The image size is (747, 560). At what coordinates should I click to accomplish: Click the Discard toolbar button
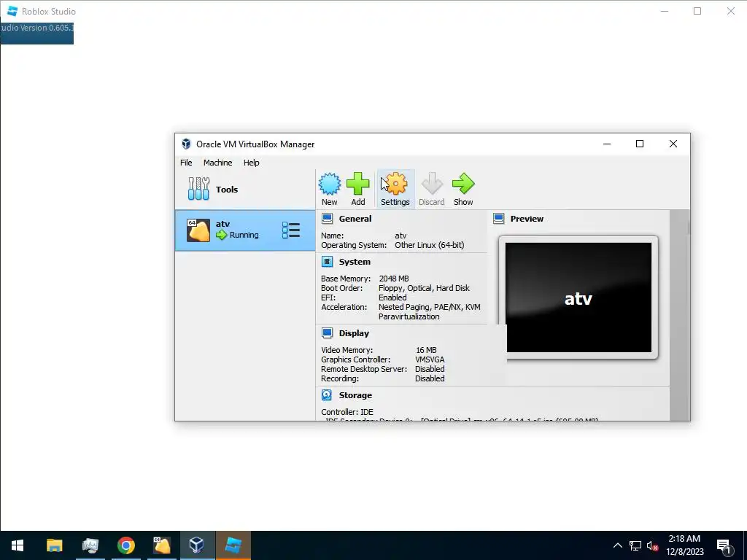tap(432, 189)
